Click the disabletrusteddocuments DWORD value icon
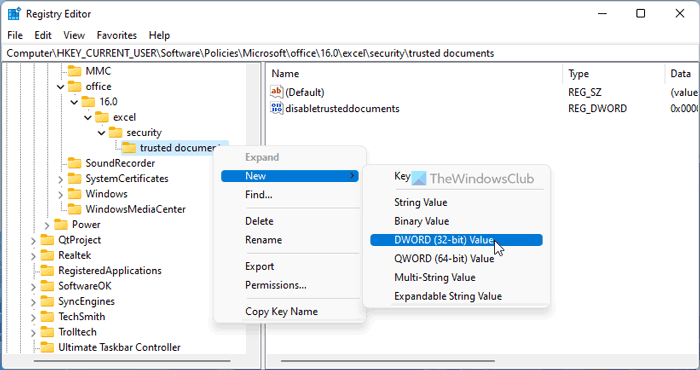 pyautogui.click(x=277, y=108)
